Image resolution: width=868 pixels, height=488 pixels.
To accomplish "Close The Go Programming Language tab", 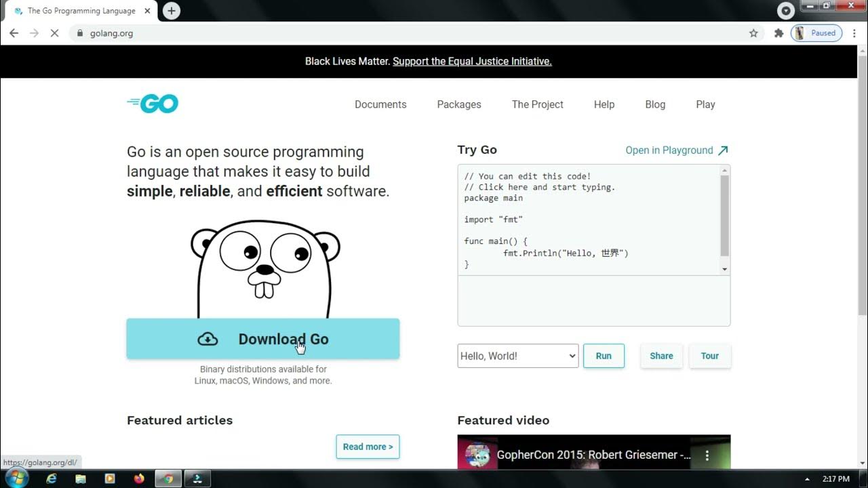I will click(x=147, y=11).
